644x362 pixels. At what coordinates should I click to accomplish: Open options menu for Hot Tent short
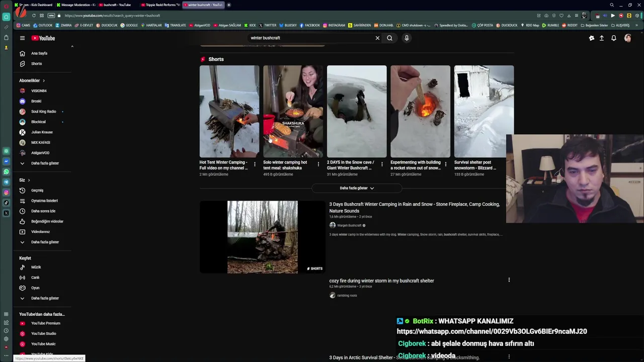point(255,164)
